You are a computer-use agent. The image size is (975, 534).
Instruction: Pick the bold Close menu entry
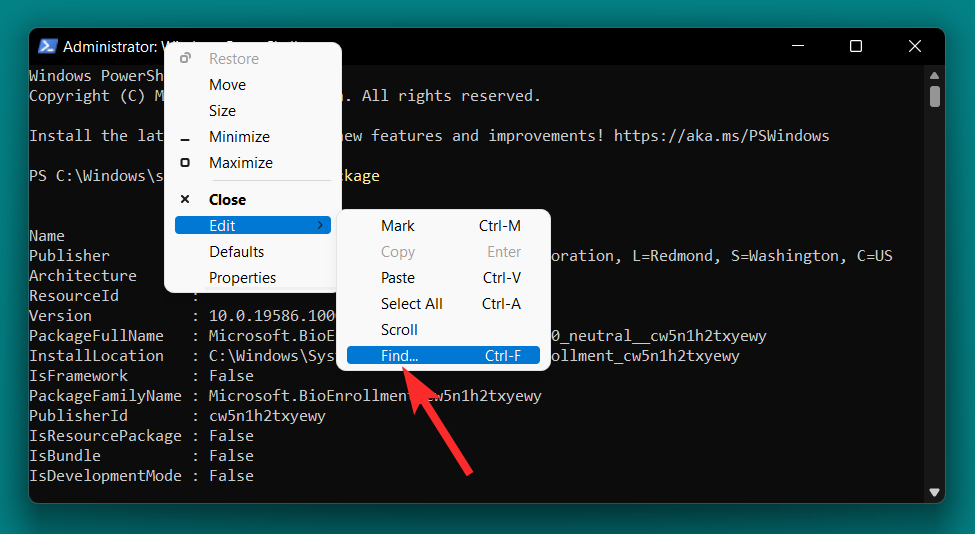click(x=227, y=200)
